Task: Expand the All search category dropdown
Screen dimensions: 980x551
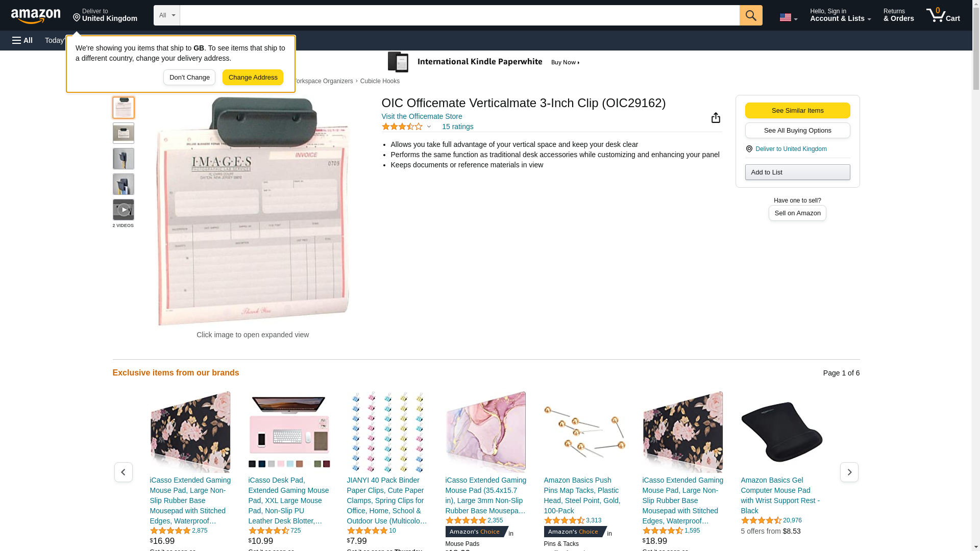Action: 166,15
